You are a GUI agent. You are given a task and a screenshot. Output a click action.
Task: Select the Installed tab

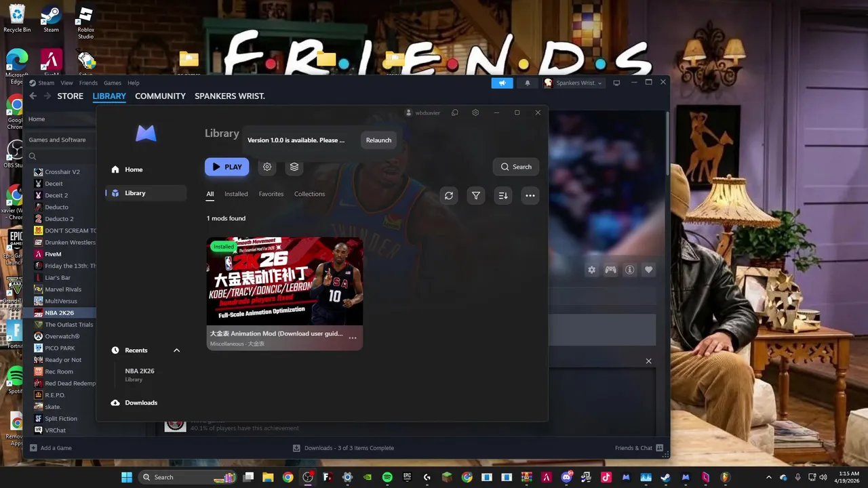pyautogui.click(x=236, y=194)
